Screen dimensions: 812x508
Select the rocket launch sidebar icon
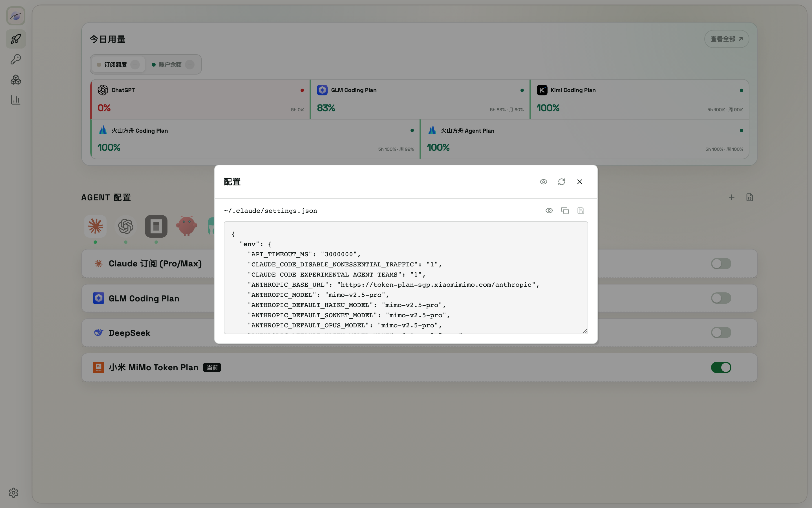click(16, 39)
